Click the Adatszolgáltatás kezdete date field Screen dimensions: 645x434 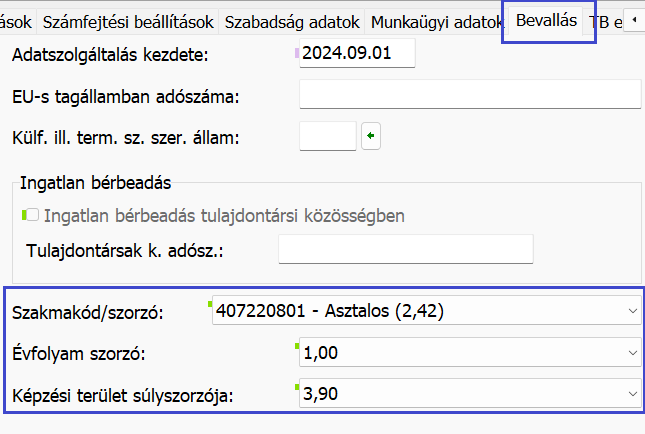tap(356, 54)
